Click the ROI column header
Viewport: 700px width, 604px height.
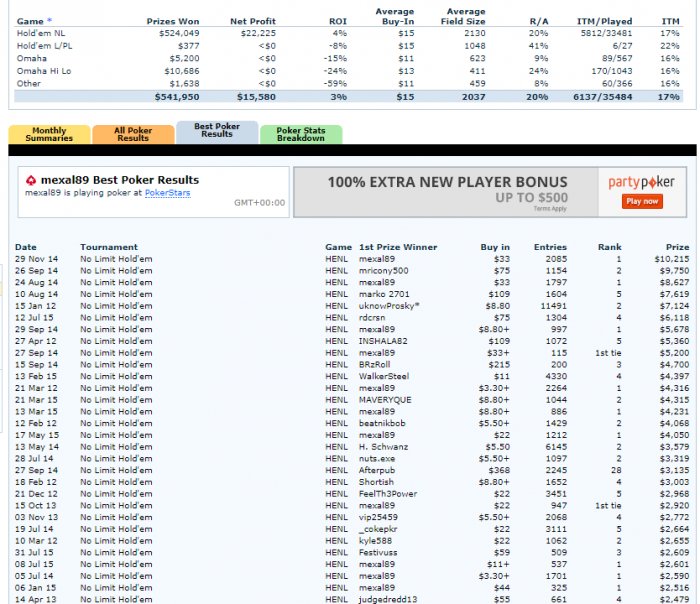pyautogui.click(x=338, y=21)
